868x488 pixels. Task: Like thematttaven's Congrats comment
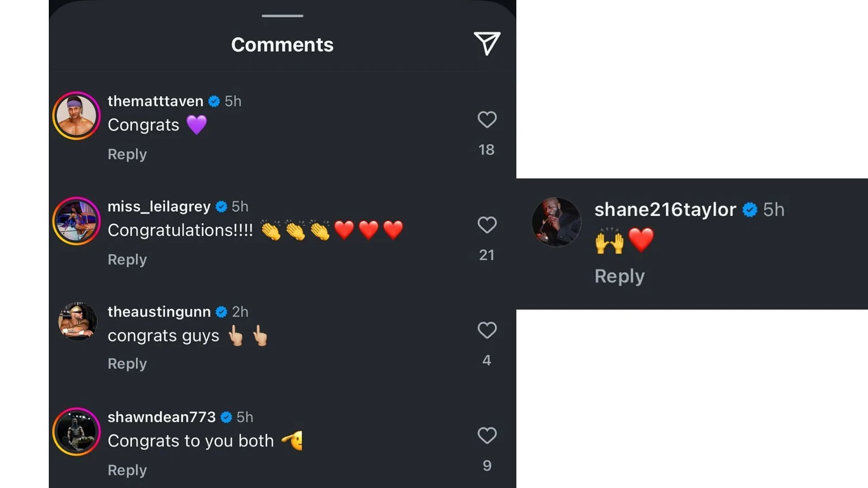pos(487,119)
